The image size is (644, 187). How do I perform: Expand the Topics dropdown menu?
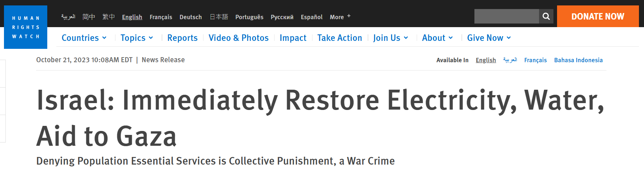[x=137, y=38]
